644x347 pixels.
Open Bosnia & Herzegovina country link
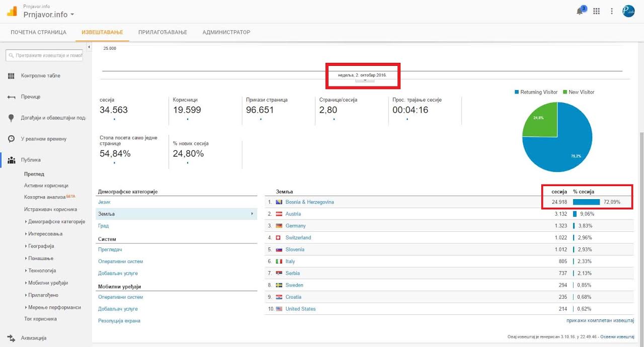click(309, 202)
